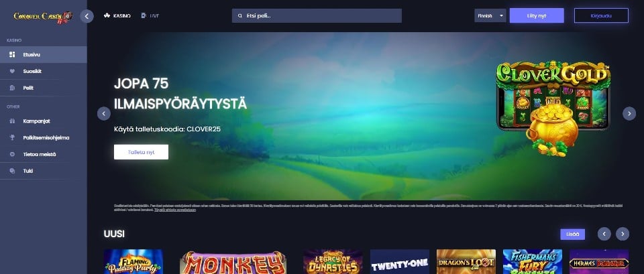644x274 pixels.
Task: Click the Talleta nyt button
Action: tap(142, 152)
